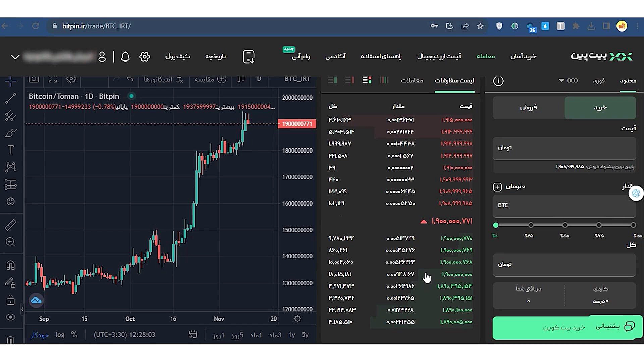Show only sell orders view icon
This screenshot has width=644, height=362.
[x=350, y=80]
